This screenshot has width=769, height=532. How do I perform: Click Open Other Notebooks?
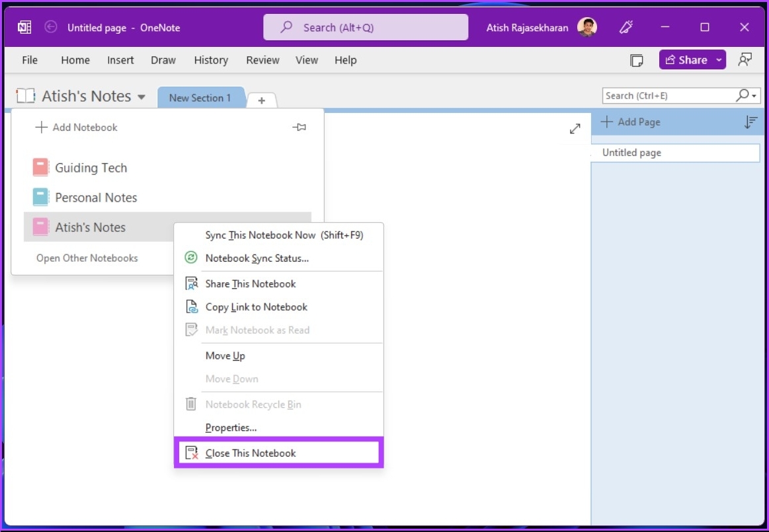[x=87, y=258]
